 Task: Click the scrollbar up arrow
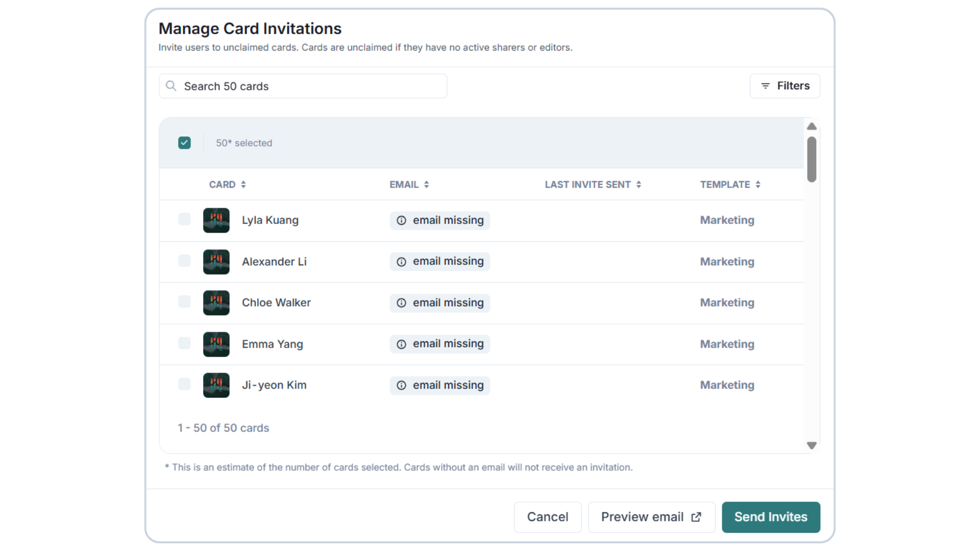pyautogui.click(x=812, y=126)
